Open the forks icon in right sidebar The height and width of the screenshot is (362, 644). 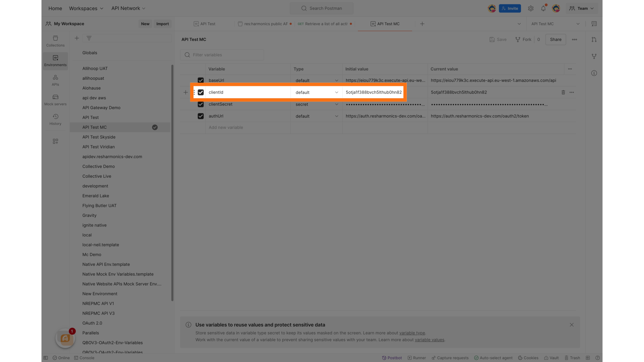pos(594,56)
